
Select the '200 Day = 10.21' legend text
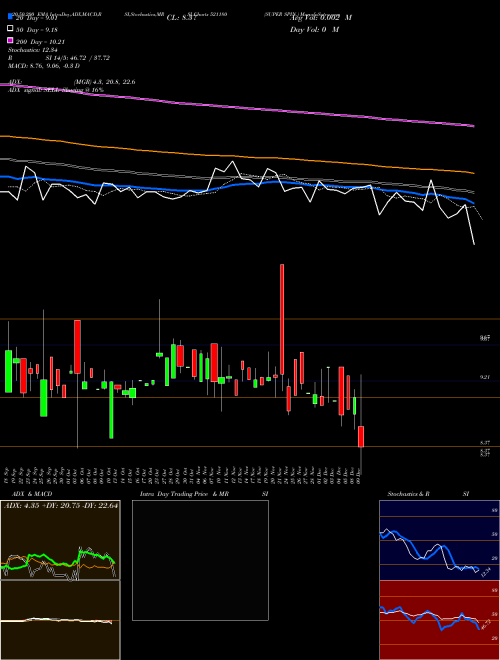[x=40, y=42]
